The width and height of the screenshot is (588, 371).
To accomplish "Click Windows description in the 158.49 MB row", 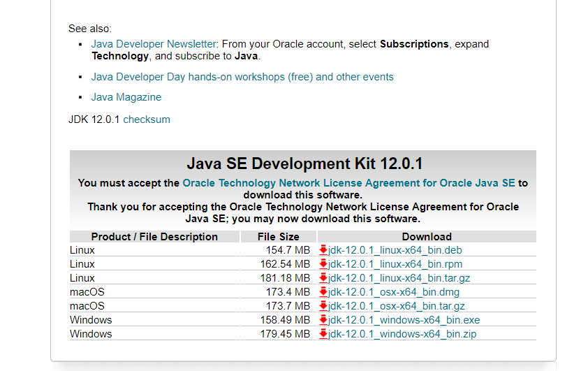I will coord(91,320).
